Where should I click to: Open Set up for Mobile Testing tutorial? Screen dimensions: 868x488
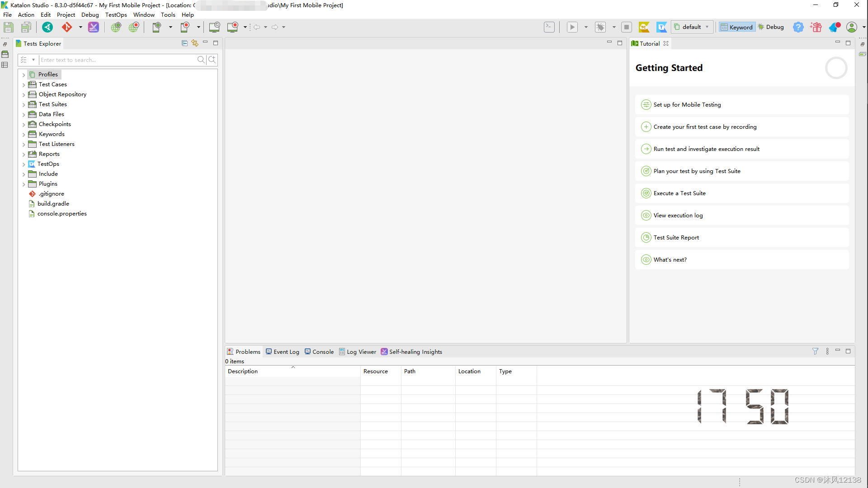tap(687, 104)
